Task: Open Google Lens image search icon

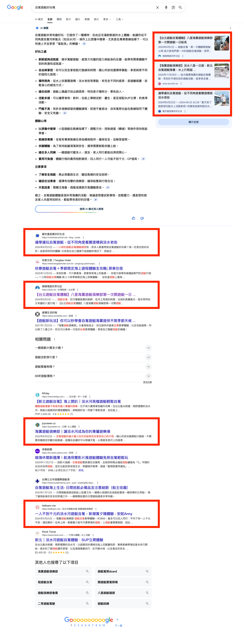Action: pos(173,7)
